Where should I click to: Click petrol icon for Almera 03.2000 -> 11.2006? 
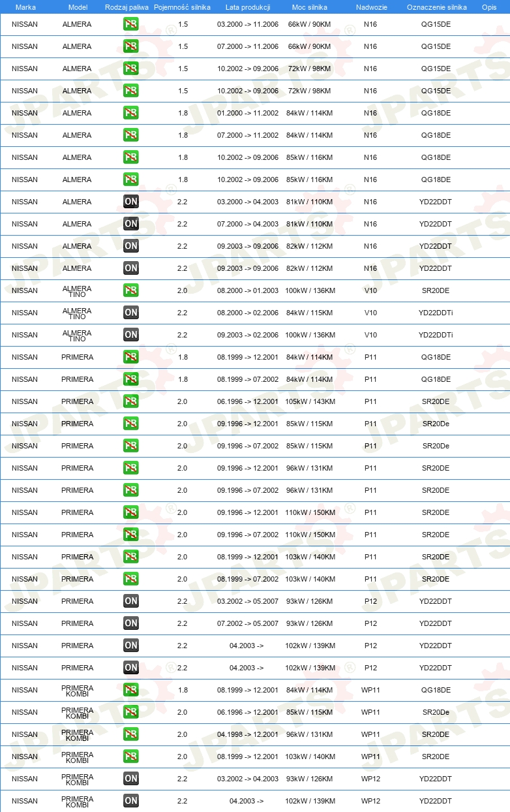pyautogui.click(x=131, y=24)
